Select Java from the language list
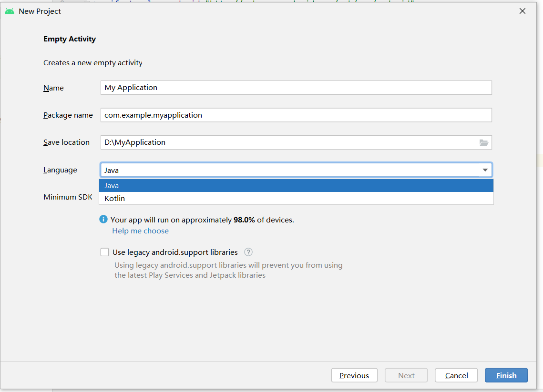 pos(296,185)
